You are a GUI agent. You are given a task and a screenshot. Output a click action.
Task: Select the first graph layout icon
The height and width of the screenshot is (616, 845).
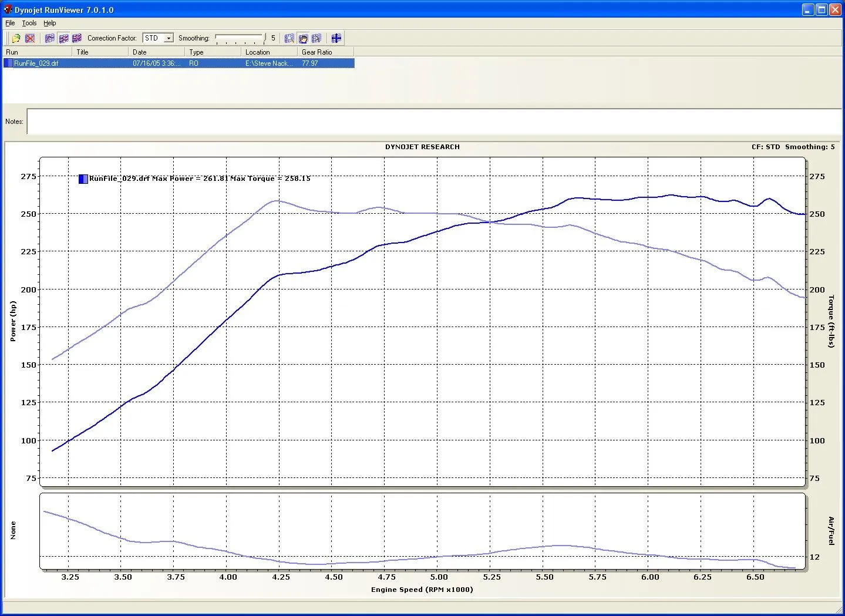[x=50, y=38]
